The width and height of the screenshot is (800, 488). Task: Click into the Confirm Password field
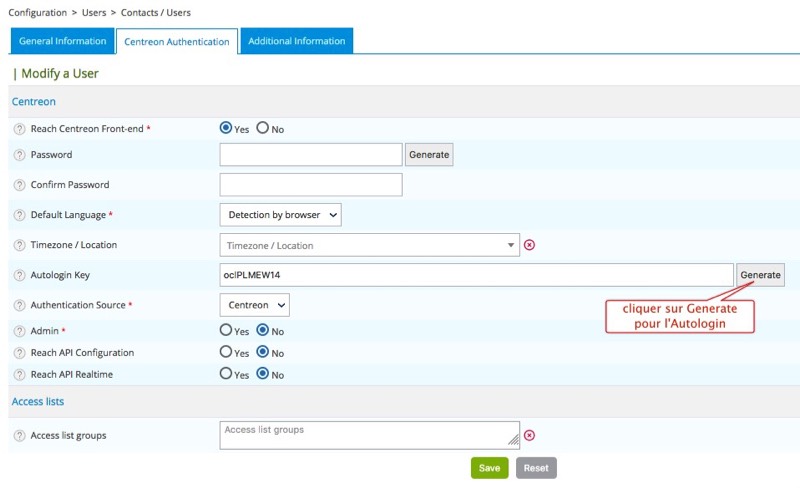pos(310,185)
